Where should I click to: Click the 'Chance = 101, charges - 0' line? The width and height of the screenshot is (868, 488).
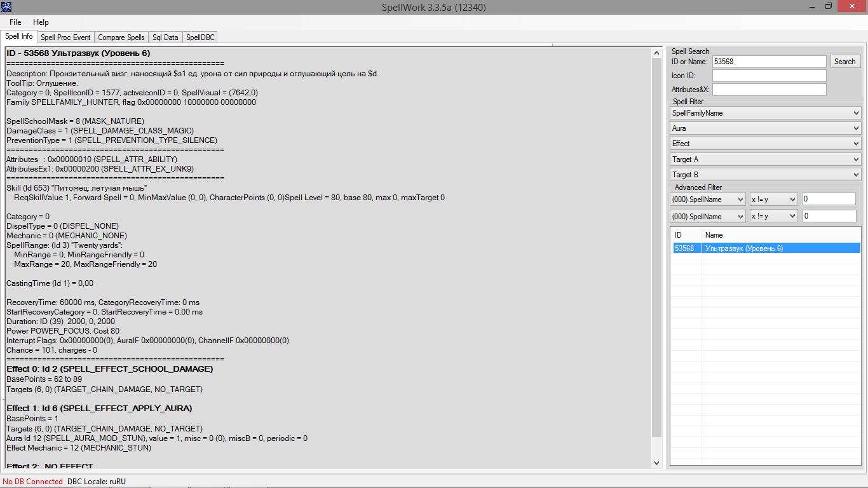[x=52, y=350]
